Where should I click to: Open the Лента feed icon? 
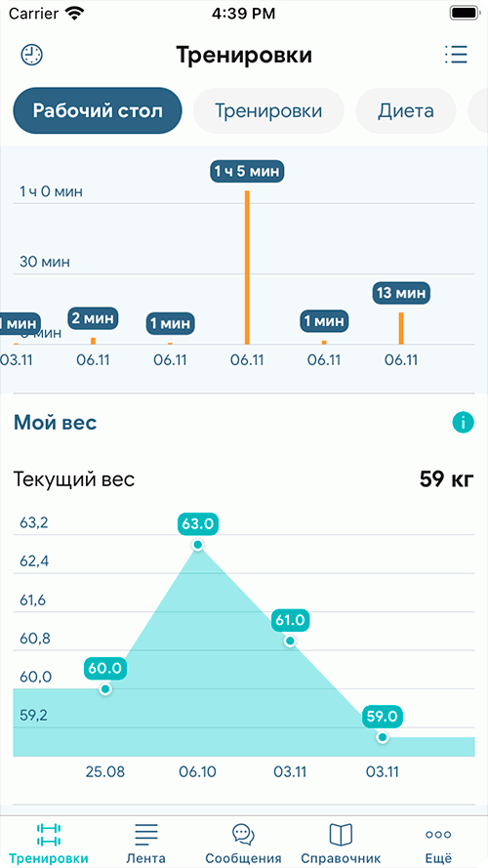[146, 834]
